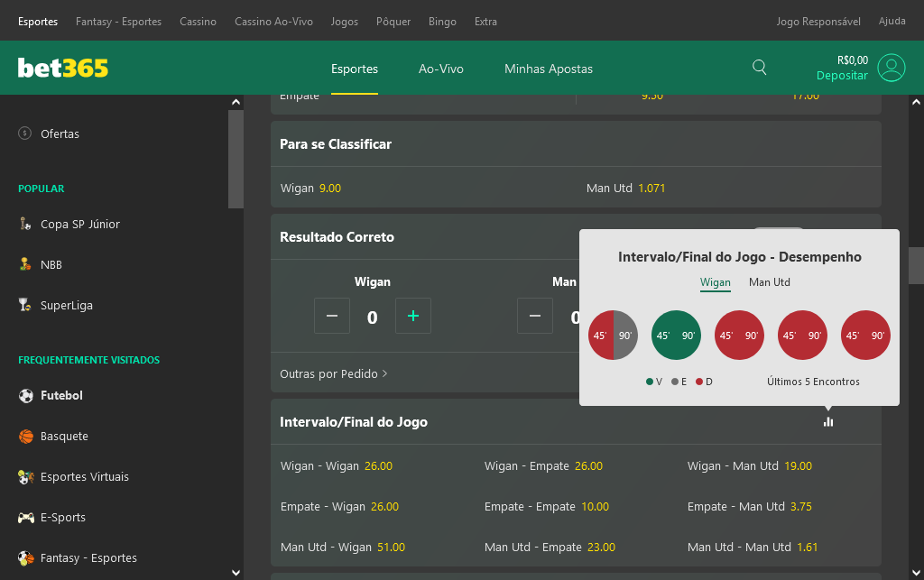Open E-Sports in sidebar
This screenshot has width=924, height=580.
pyautogui.click(x=63, y=518)
